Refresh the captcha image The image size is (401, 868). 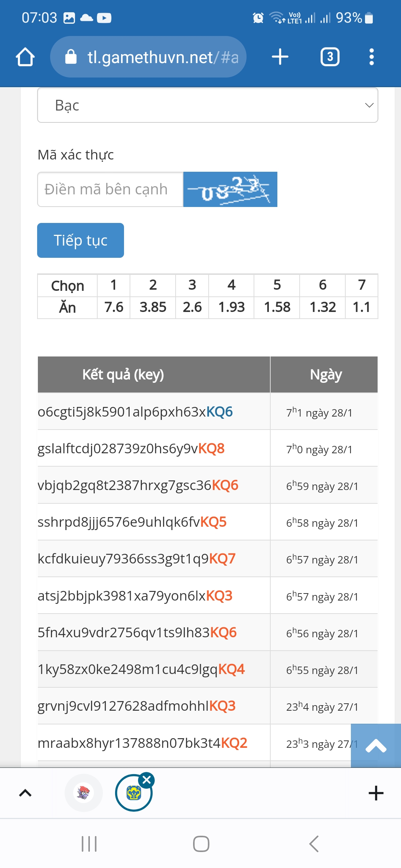coord(230,189)
